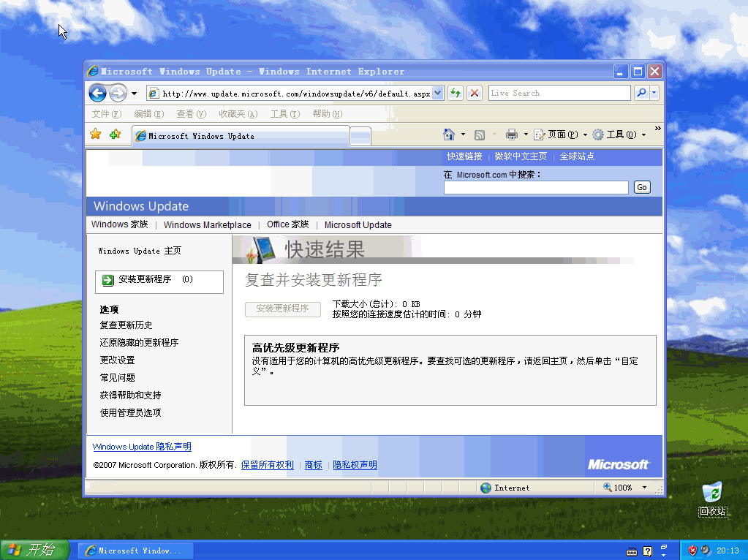Viewport: 748px width, 560px height.
Task: Click the Add to Favorites icon
Action: click(x=115, y=135)
